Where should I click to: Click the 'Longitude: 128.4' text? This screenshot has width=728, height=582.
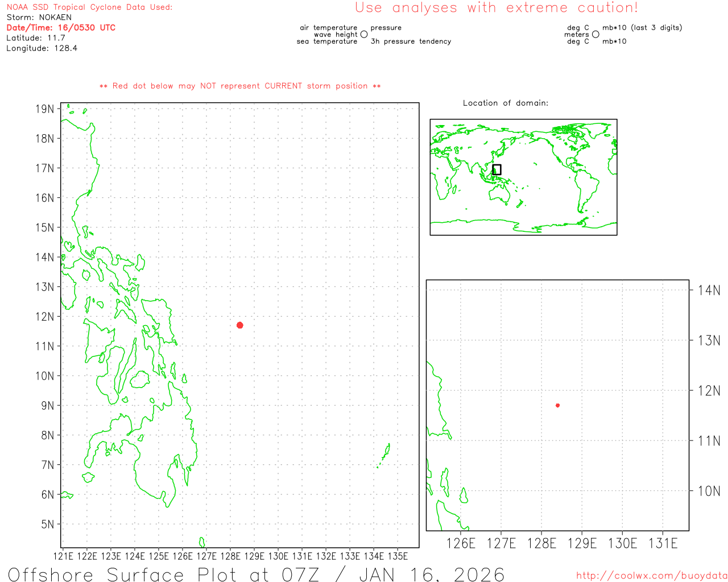click(42, 48)
